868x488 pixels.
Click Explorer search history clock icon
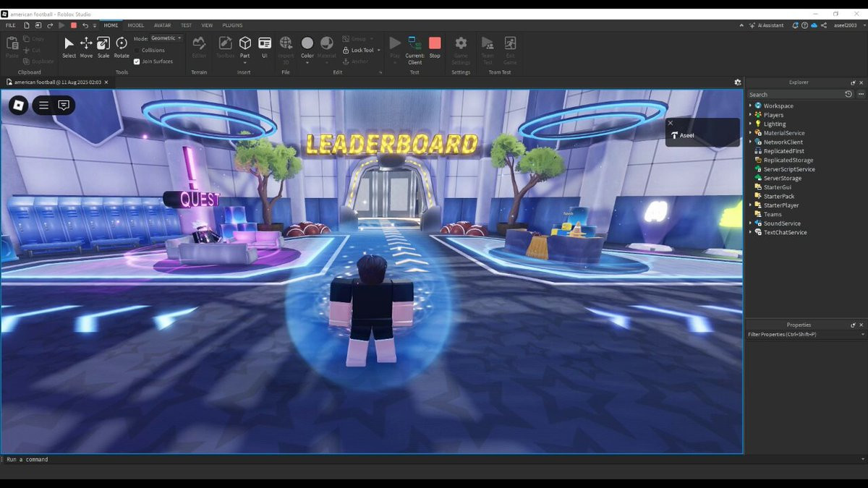pyautogui.click(x=848, y=94)
